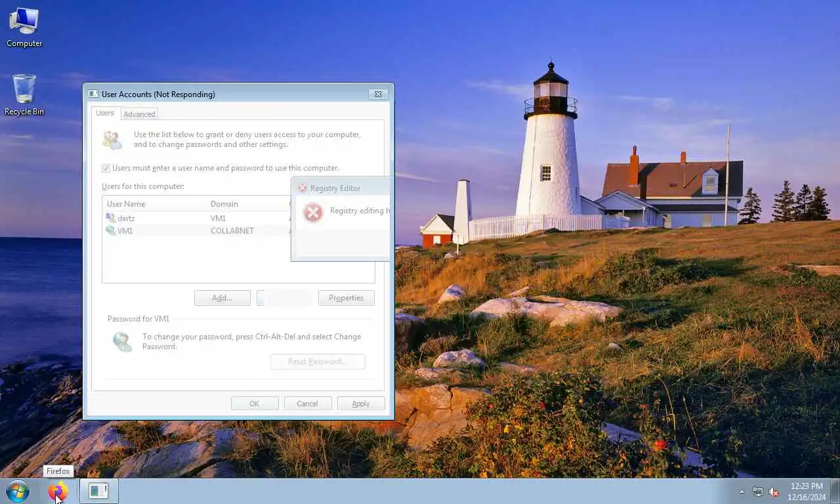Show hidden system tray icons
This screenshot has height=504, width=840.
tap(742, 492)
